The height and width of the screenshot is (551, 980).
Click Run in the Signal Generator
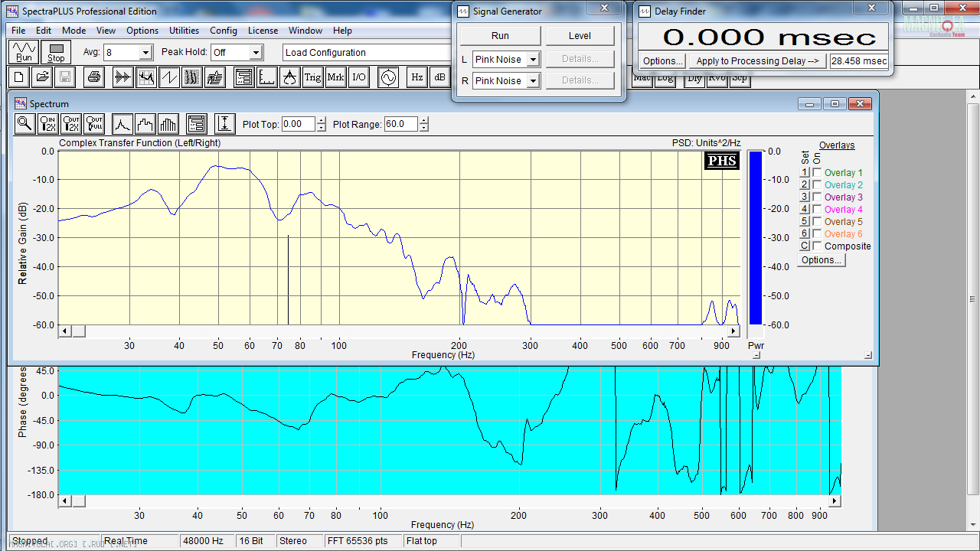point(500,36)
